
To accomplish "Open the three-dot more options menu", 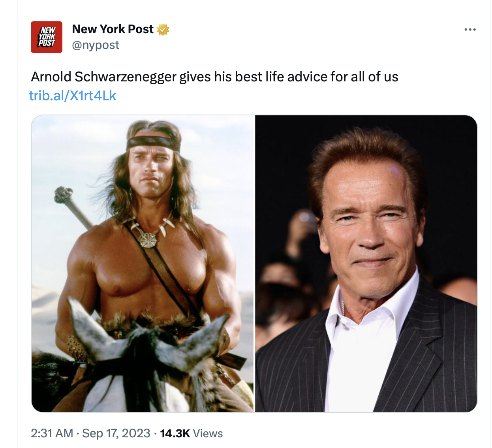I will [x=470, y=30].
